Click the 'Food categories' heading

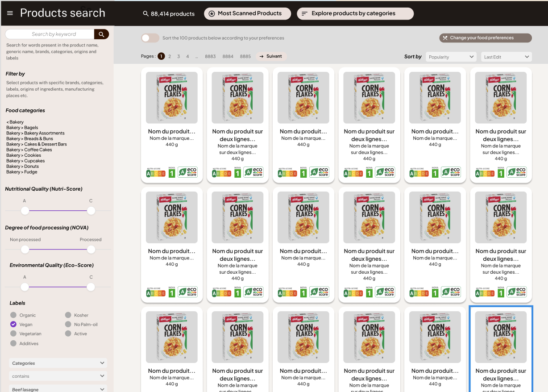(25, 111)
